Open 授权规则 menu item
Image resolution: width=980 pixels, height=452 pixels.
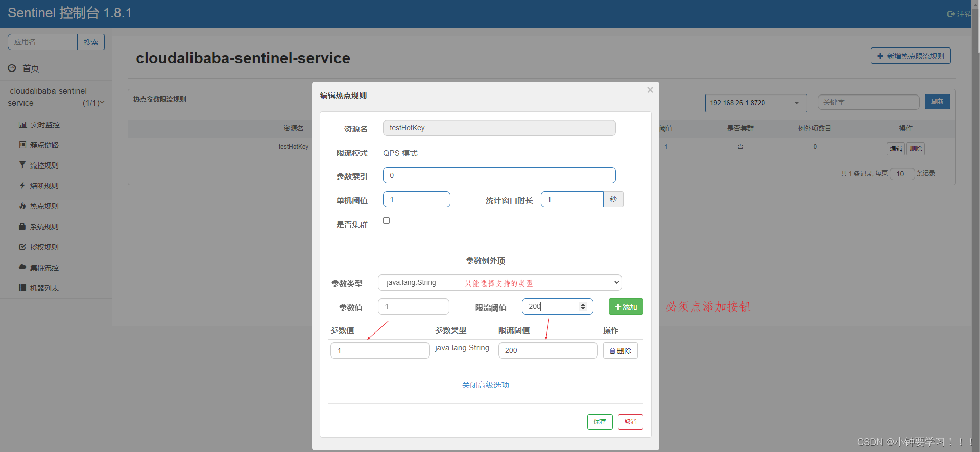point(44,247)
